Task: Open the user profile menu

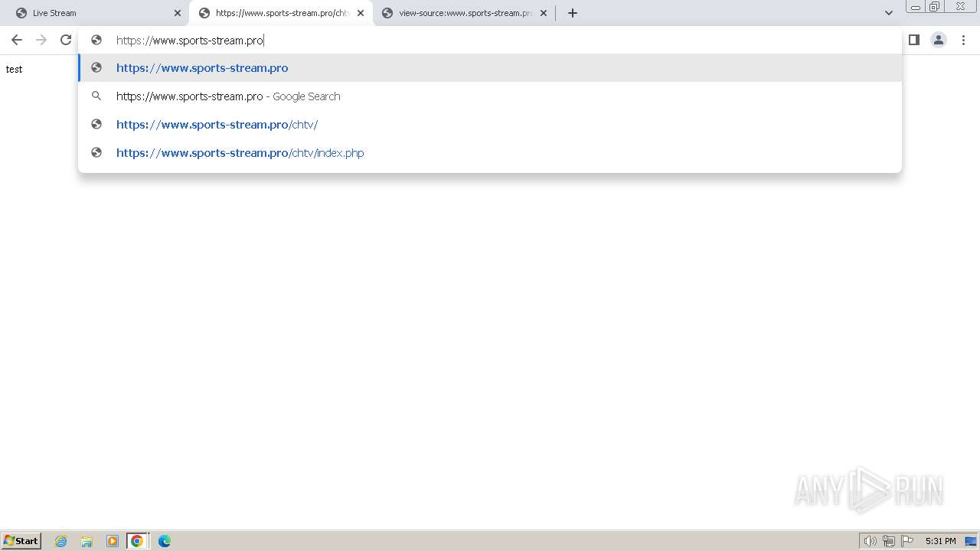Action: click(939, 40)
